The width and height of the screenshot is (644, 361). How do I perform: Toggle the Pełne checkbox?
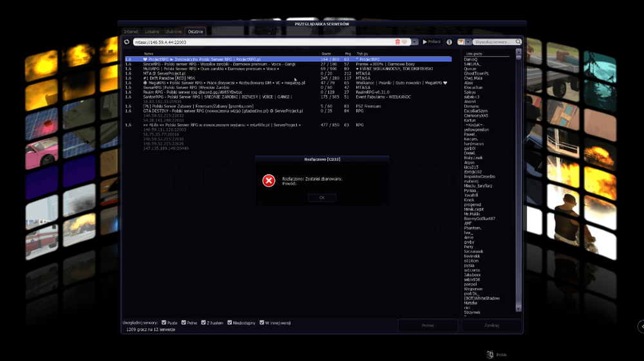coord(184,322)
